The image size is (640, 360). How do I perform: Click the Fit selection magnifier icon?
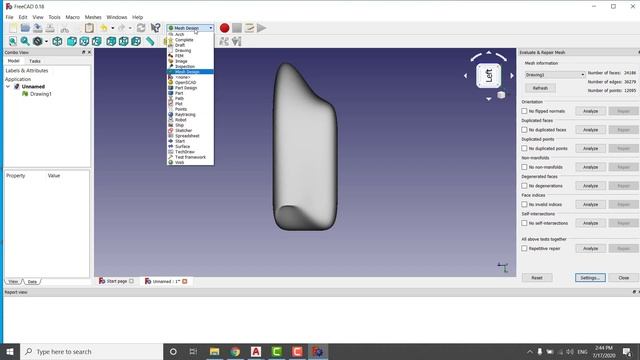point(25,41)
